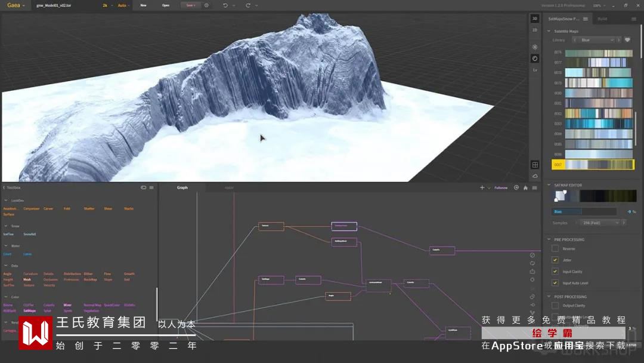Collapse the Water toolbox group

click(6, 245)
